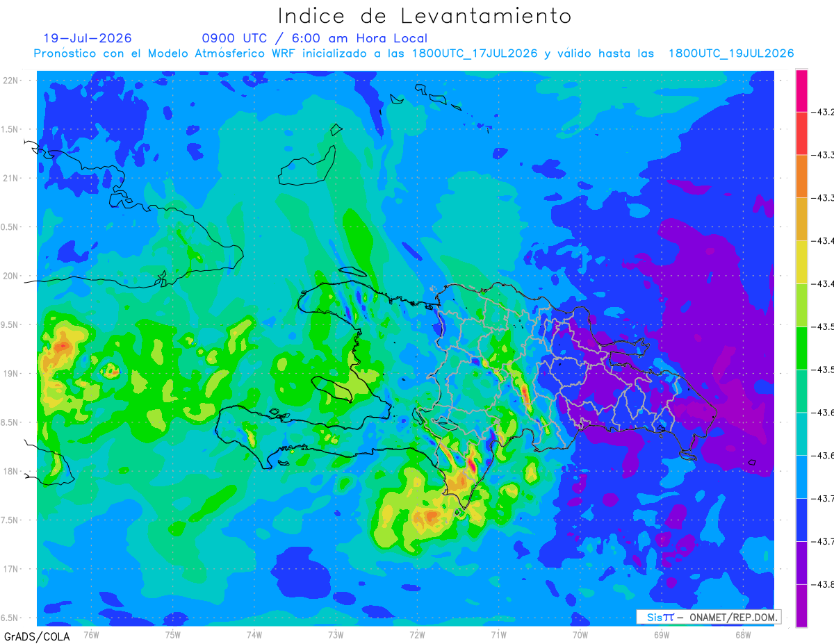Click the "18N" latitude label
The image size is (834, 644).
tap(11, 472)
